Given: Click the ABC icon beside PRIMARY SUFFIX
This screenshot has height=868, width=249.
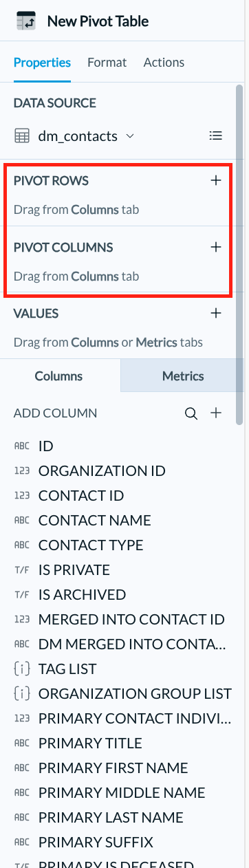Looking at the screenshot, I should 22,843.
